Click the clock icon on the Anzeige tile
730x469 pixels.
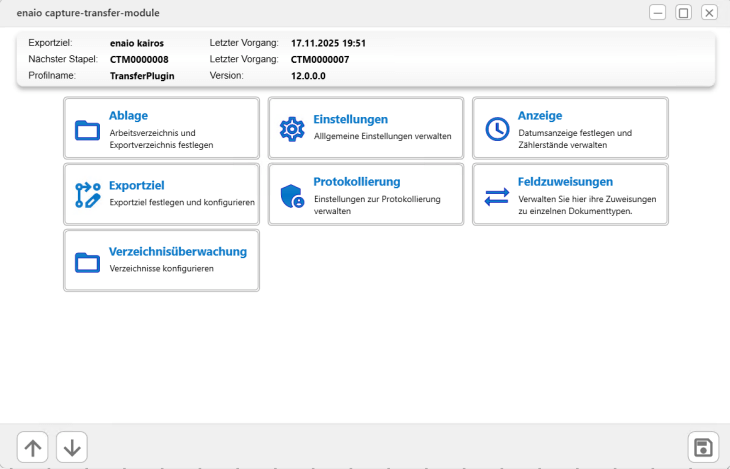[497, 129]
